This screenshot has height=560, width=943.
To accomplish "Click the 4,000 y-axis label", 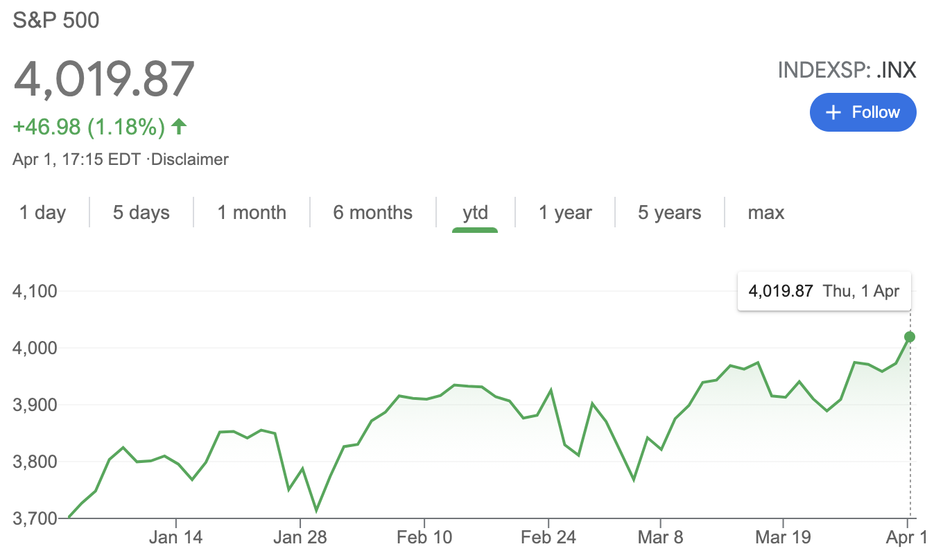I will (35, 347).
